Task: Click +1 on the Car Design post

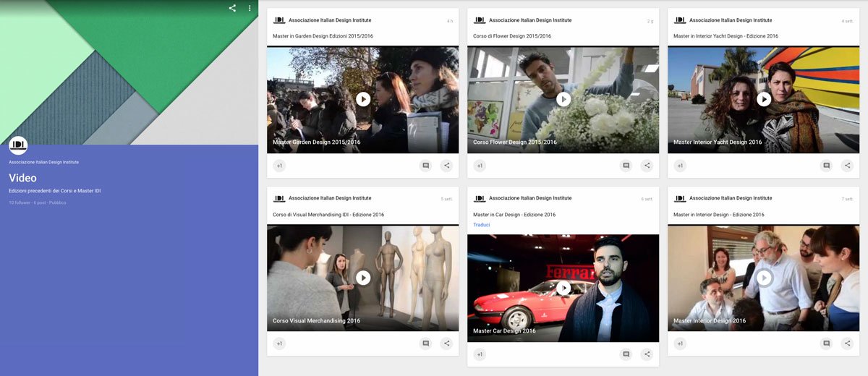Action: point(480,354)
